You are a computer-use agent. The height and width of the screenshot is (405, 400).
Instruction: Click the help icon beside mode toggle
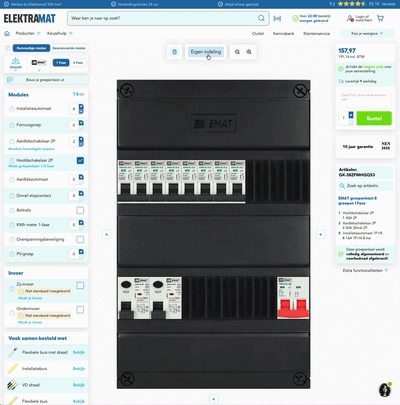point(7,48)
